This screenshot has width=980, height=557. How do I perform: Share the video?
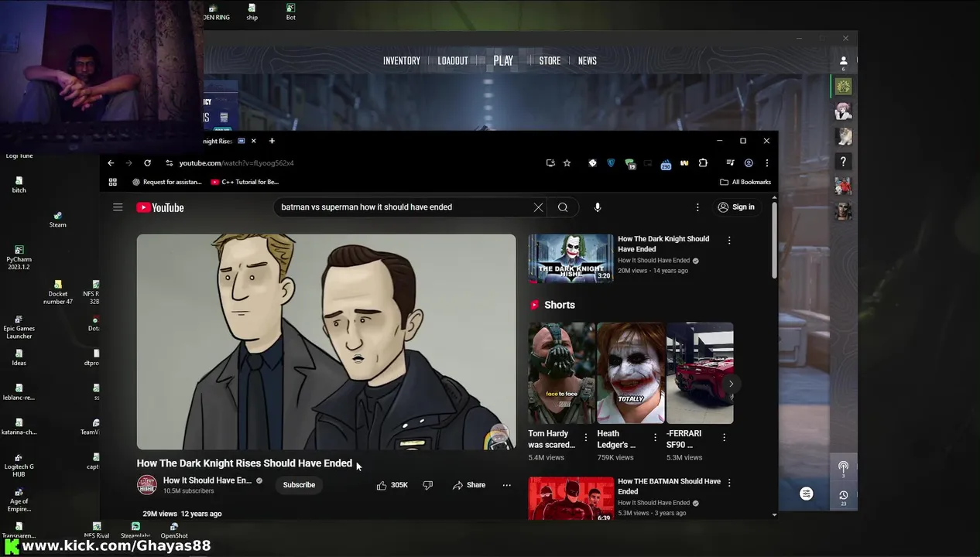[469, 485]
